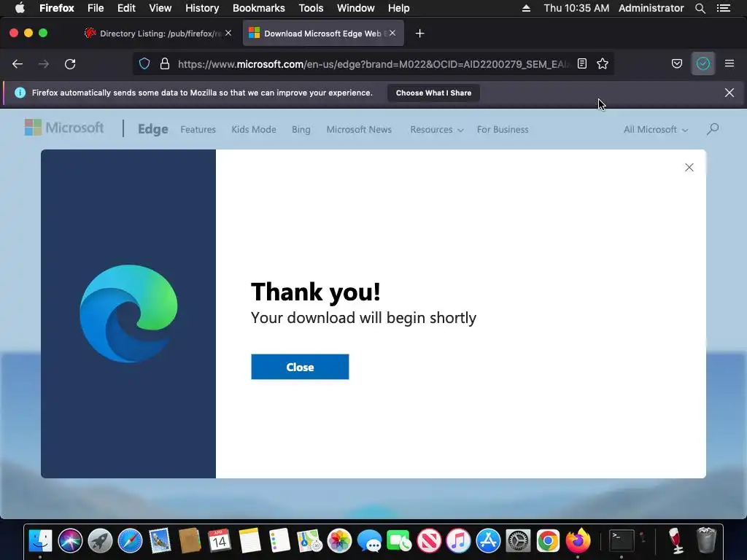Click the Edge brand link
Screen dimensions: 747x560
(153, 129)
